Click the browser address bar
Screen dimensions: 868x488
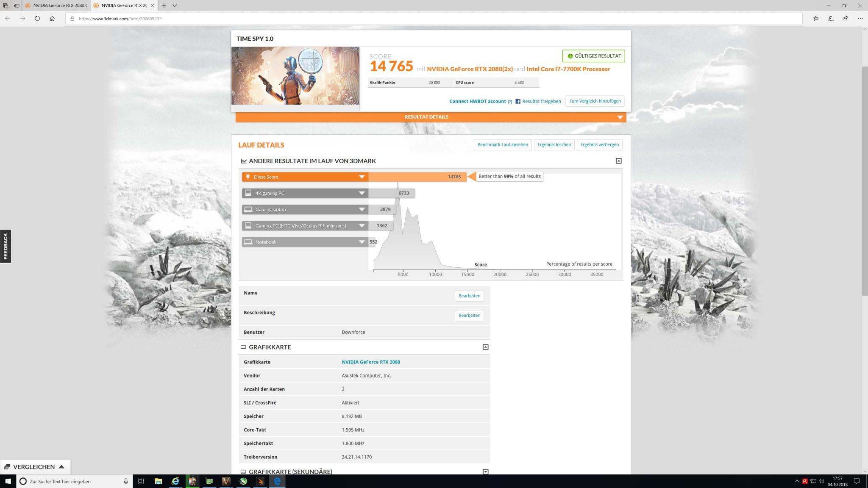click(x=424, y=19)
